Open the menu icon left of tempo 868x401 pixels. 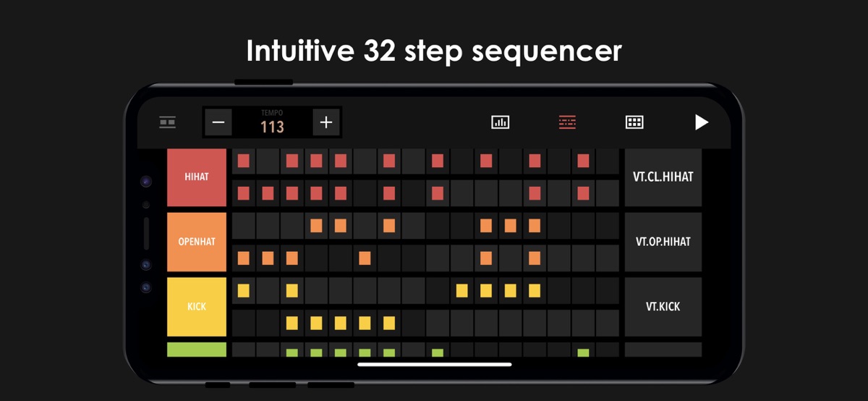click(x=168, y=122)
